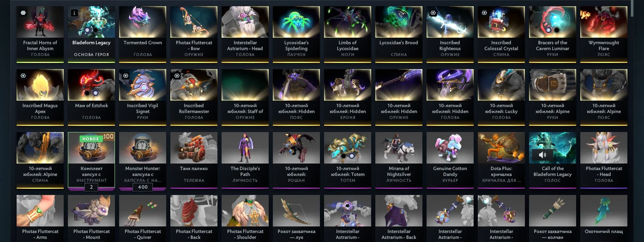Open Photax Fluttercat - Bow item

pos(194,34)
